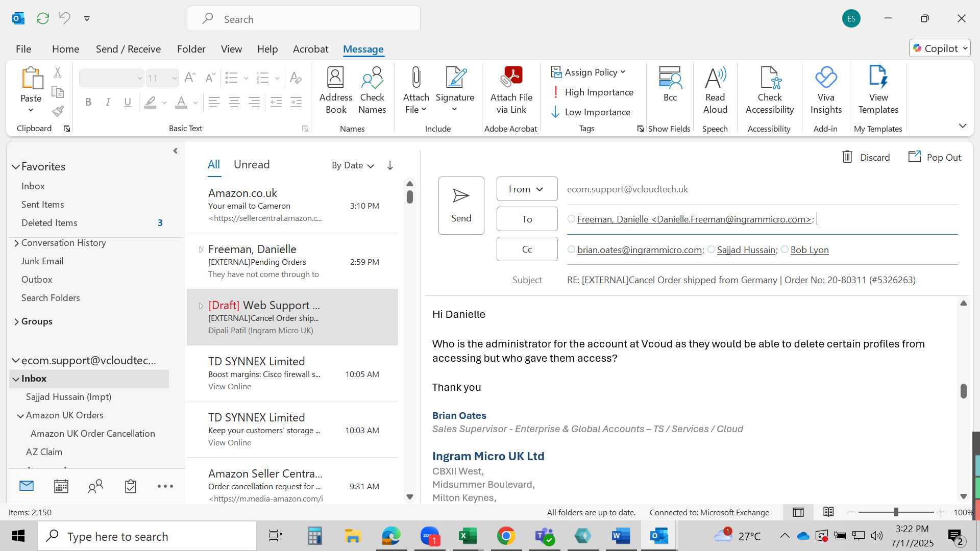Image resolution: width=980 pixels, height=551 pixels.
Task: Increase the indent
Action: 296,103
